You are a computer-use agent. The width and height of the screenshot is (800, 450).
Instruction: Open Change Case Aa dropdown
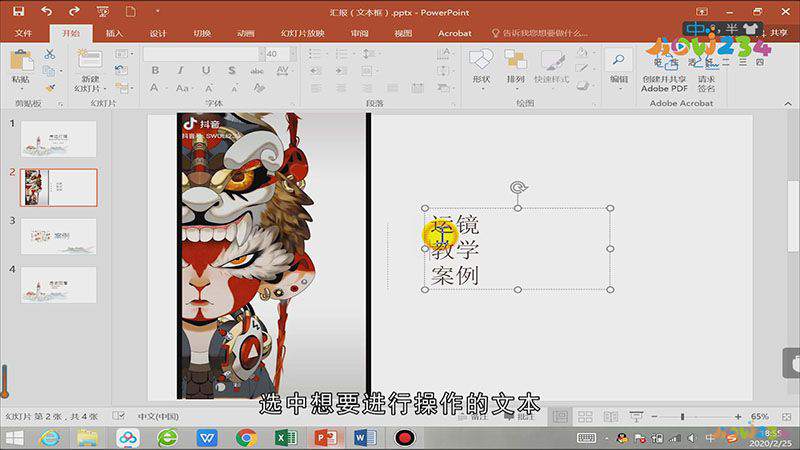click(x=184, y=88)
